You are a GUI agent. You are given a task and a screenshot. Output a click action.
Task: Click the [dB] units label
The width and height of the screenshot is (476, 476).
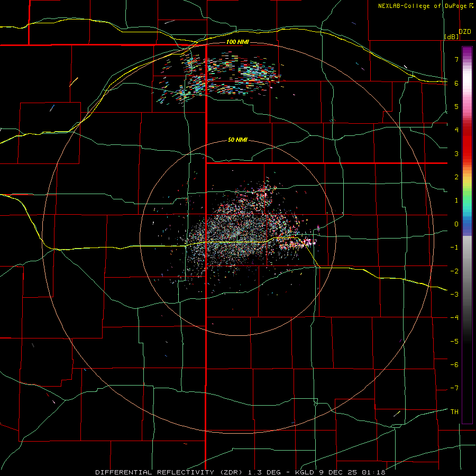[452, 36]
